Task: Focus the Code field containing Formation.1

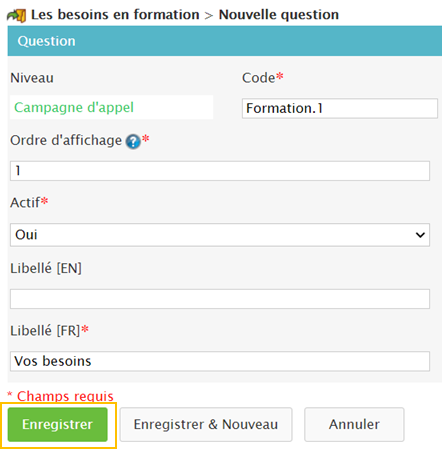Action: 340,108
